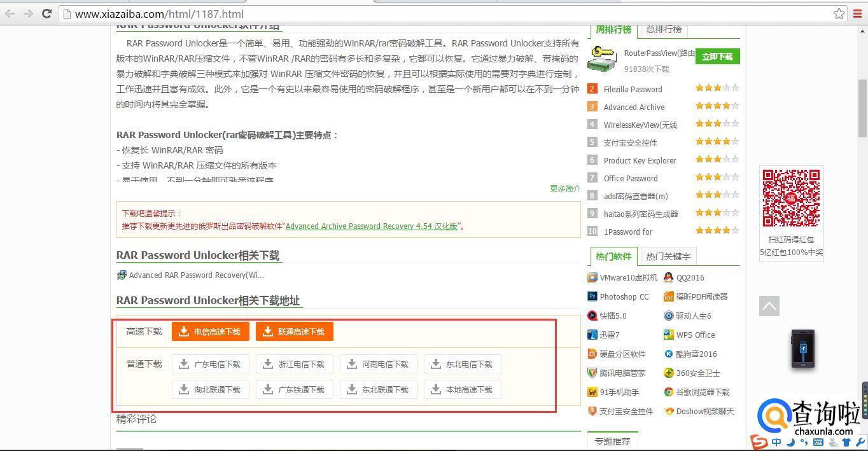Click the 迅雷7 icon
The width and height of the screenshot is (868, 451).
click(592, 335)
